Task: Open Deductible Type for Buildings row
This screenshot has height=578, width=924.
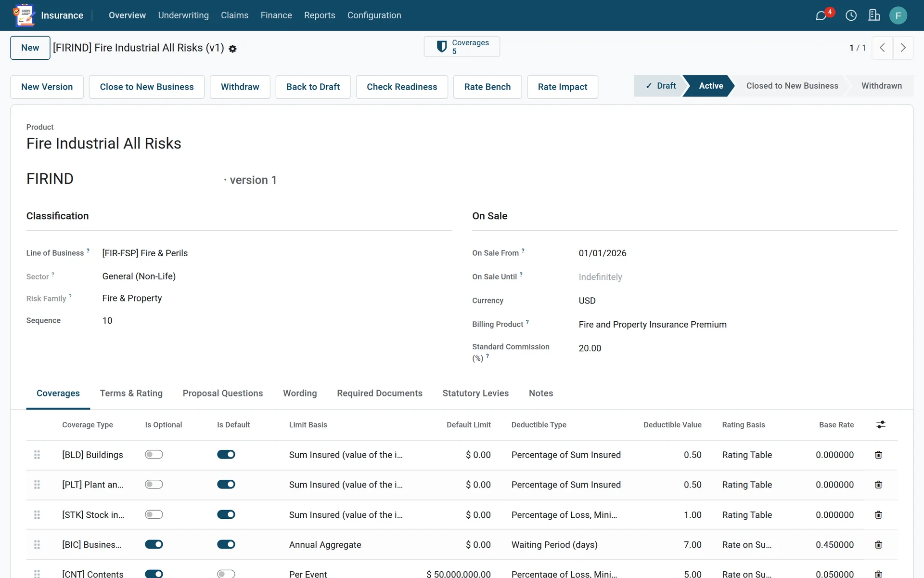Action: 566,455
